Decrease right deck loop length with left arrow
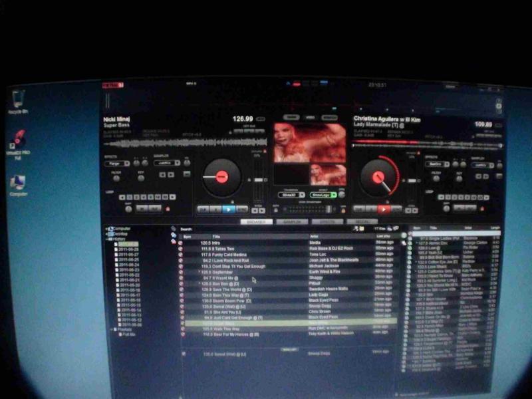 pos(441,197)
